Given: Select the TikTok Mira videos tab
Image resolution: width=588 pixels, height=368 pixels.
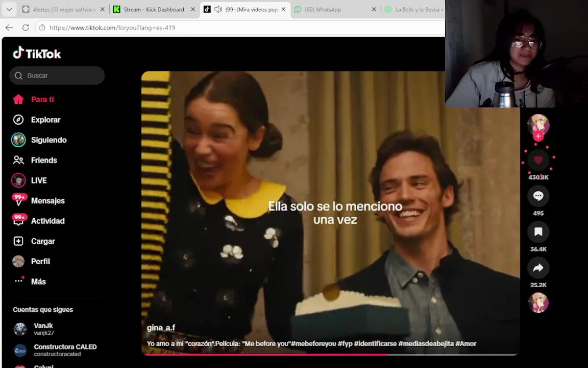Looking at the screenshot, I should click(x=244, y=9).
